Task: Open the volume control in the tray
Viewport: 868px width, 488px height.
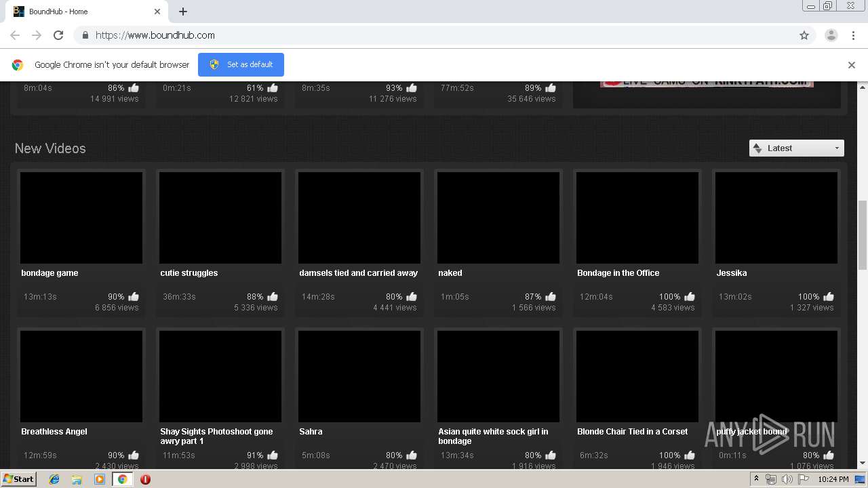Action: 787,479
